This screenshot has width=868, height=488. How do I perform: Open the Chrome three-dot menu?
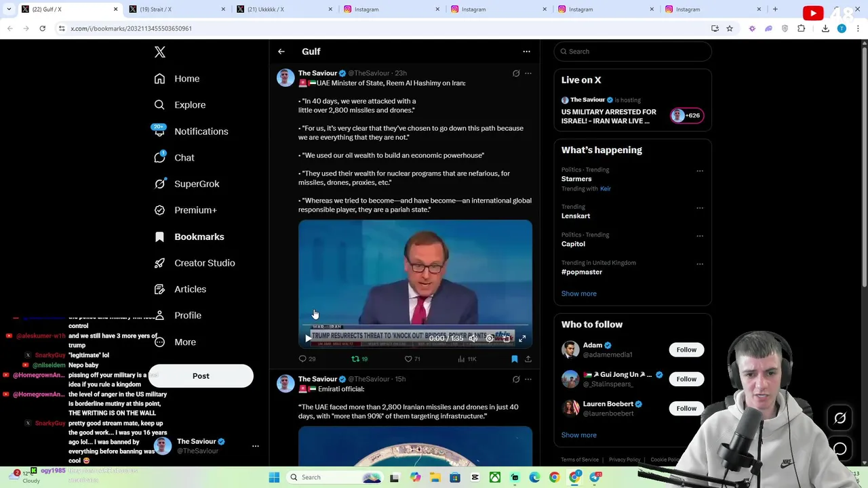coord(858,28)
